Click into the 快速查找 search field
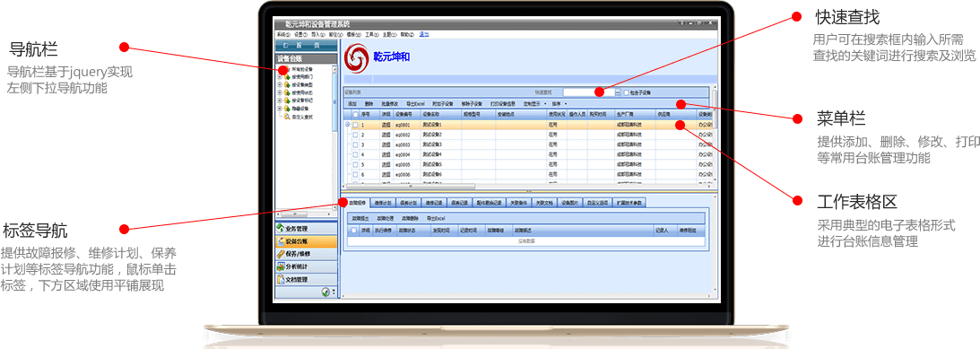This screenshot has width=980, height=349. click(x=588, y=92)
